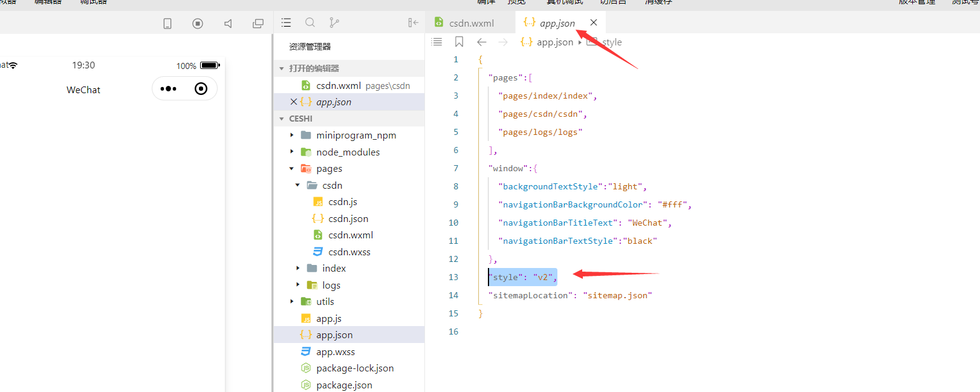
Task: Click "sitemapLocation" on line 14
Action: 531,295
